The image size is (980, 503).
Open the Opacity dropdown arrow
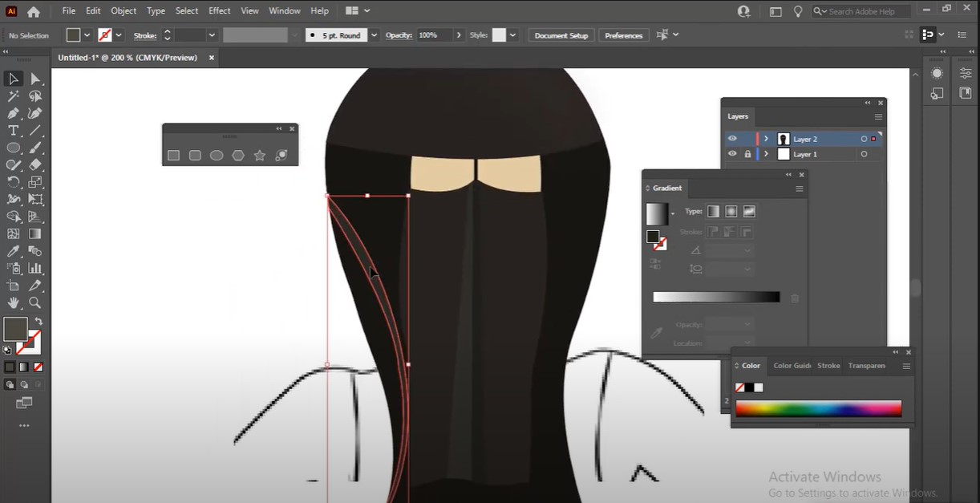point(459,35)
